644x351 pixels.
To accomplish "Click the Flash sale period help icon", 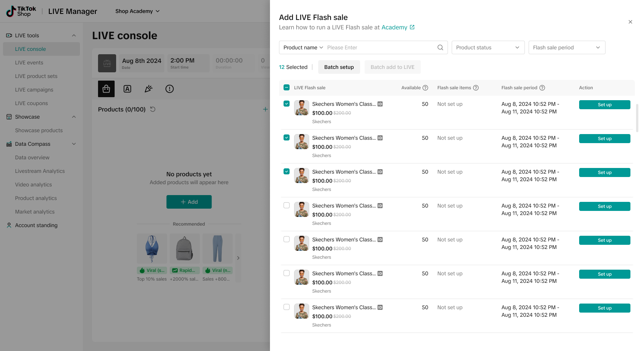I will (542, 88).
